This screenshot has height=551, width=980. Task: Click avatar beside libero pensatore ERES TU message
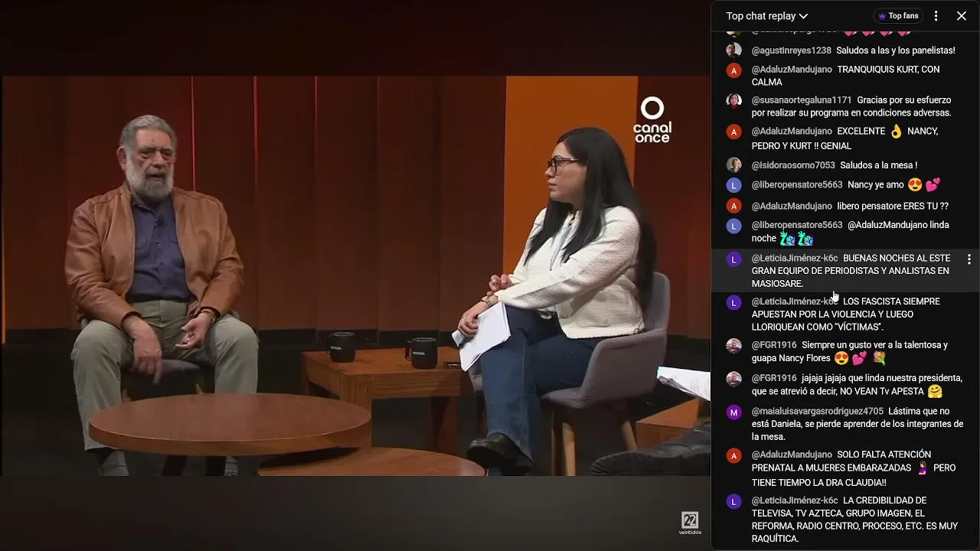pyautogui.click(x=733, y=206)
